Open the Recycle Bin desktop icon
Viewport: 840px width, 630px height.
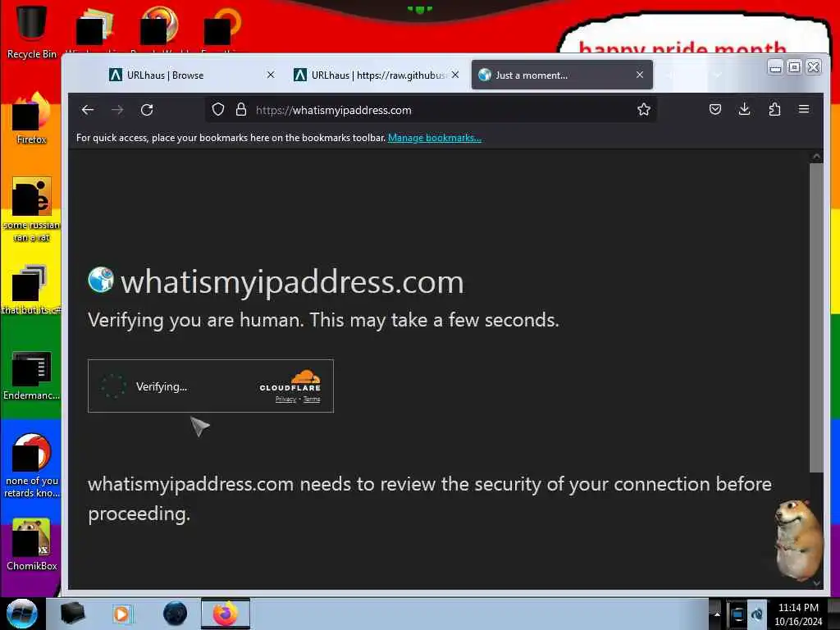tap(32, 31)
